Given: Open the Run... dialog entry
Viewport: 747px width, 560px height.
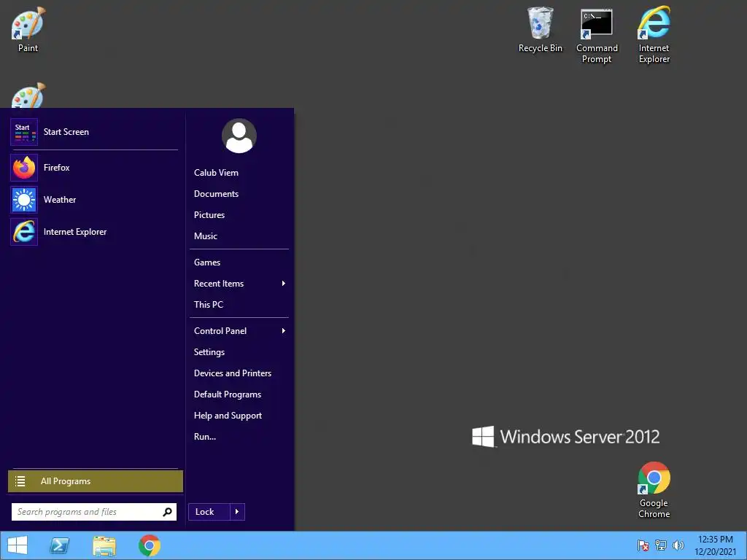Looking at the screenshot, I should click(x=205, y=437).
